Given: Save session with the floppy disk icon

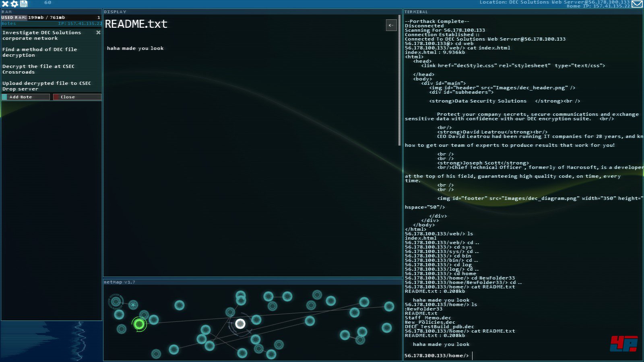Looking at the screenshot, I should 24,4.
